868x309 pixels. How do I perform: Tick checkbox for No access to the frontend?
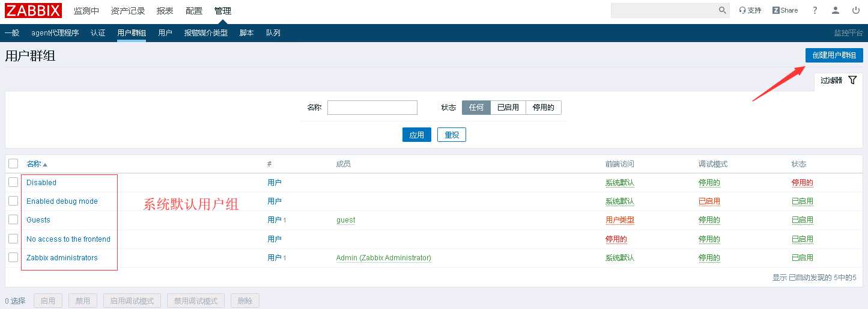(13, 239)
